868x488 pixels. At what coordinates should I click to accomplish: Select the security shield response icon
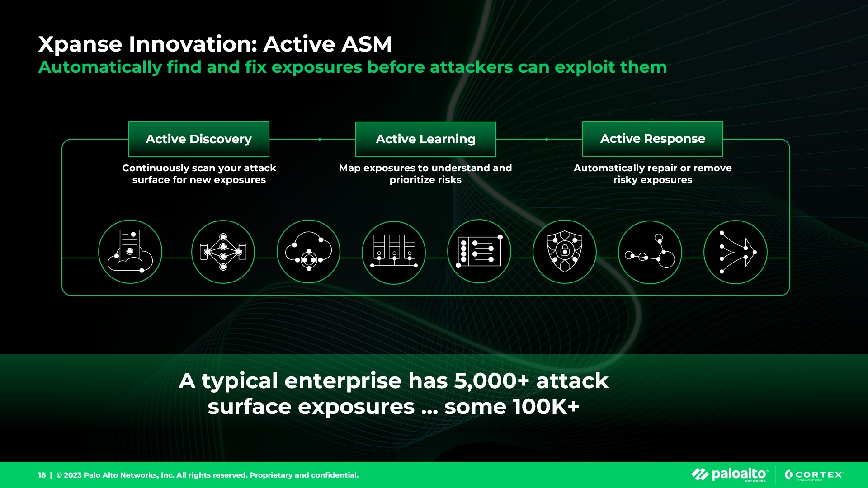coord(562,251)
